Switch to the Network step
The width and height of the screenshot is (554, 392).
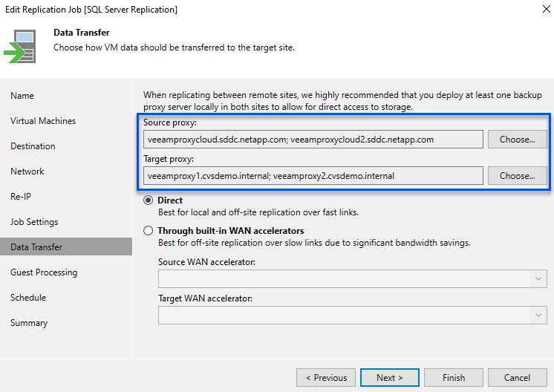27,171
